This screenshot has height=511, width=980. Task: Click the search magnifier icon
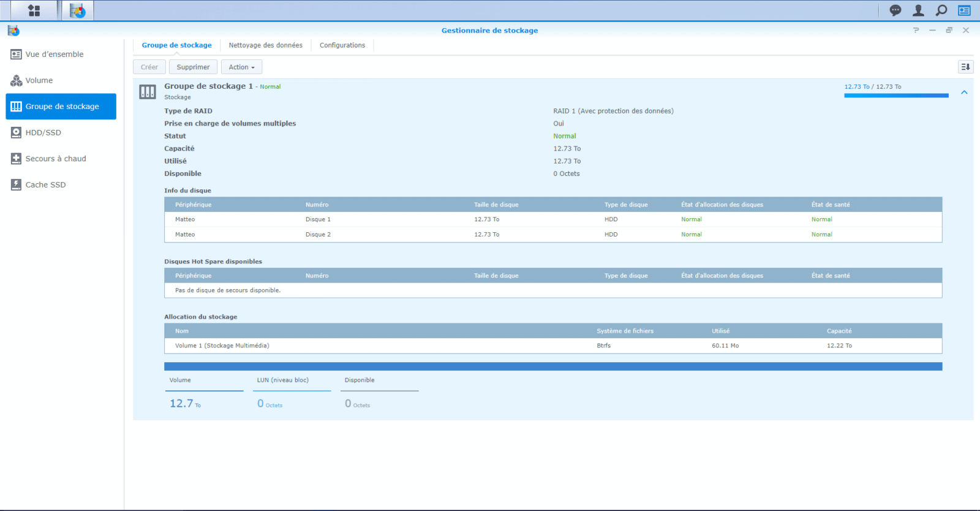[941, 10]
